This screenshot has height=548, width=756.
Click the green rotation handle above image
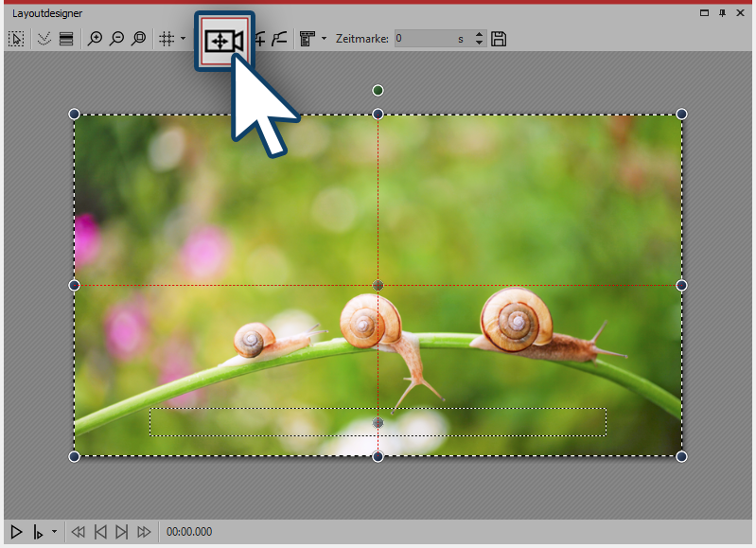(378, 90)
